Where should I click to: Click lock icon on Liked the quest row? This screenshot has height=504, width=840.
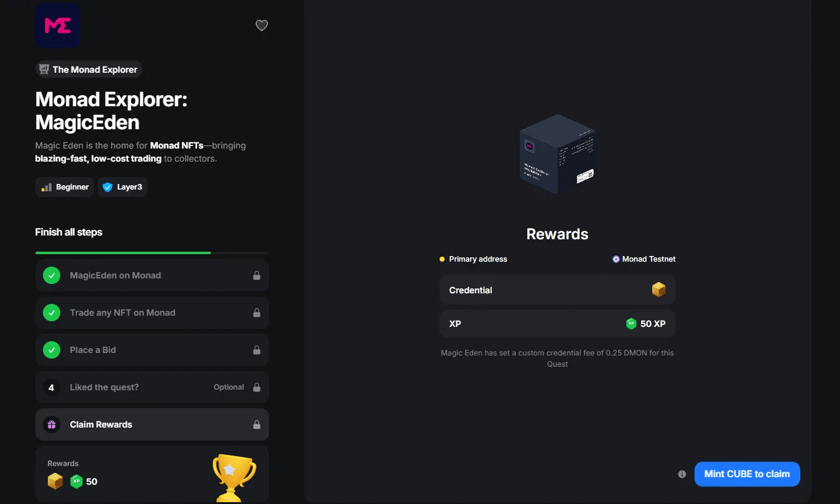256,387
